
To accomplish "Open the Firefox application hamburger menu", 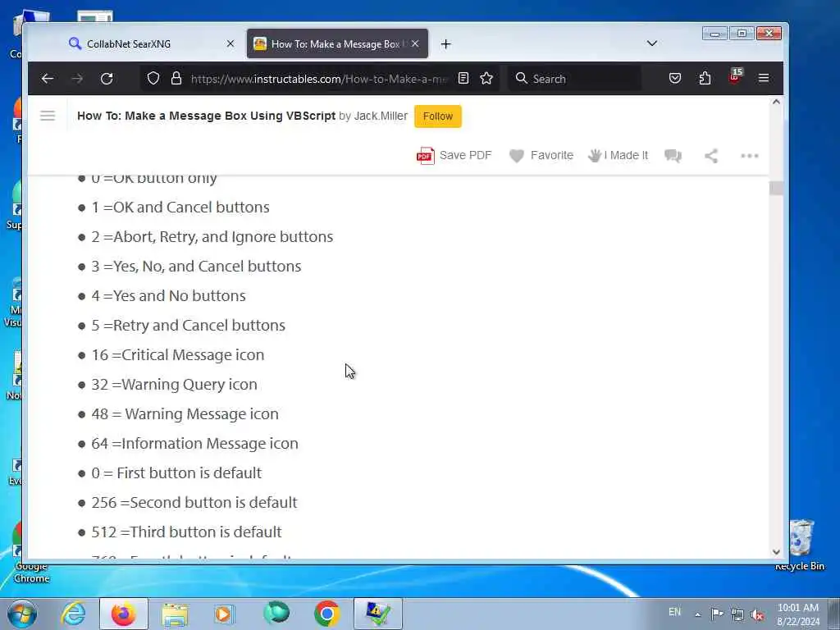I will 764,79.
